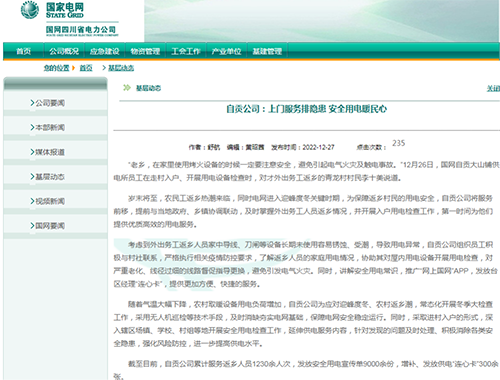The image size is (500, 380).
Task: Select 应急建设 in the top menu
Action: tap(105, 51)
